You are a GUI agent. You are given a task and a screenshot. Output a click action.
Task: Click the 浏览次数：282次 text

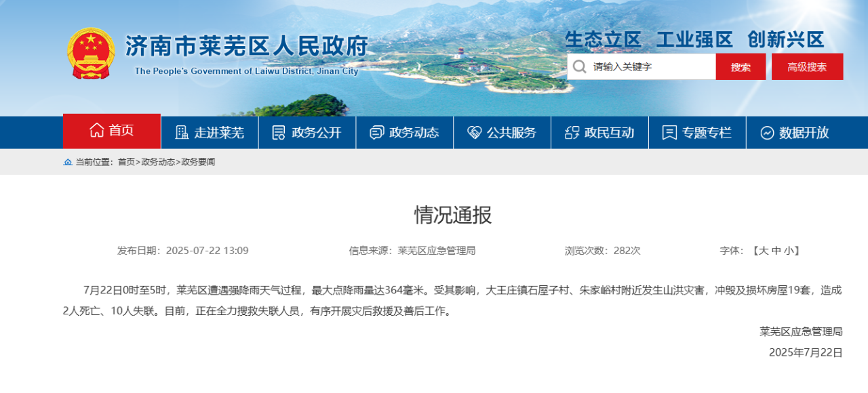[602, 251]
